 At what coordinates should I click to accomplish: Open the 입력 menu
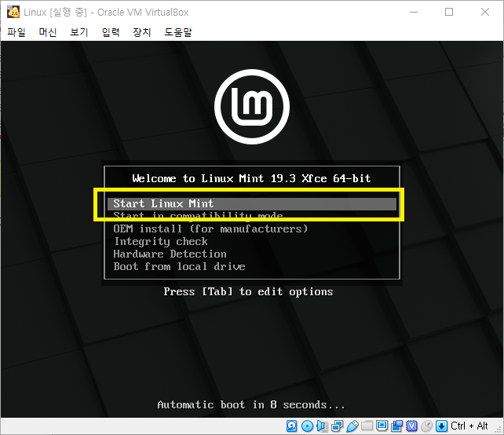[x=111, y=32]
